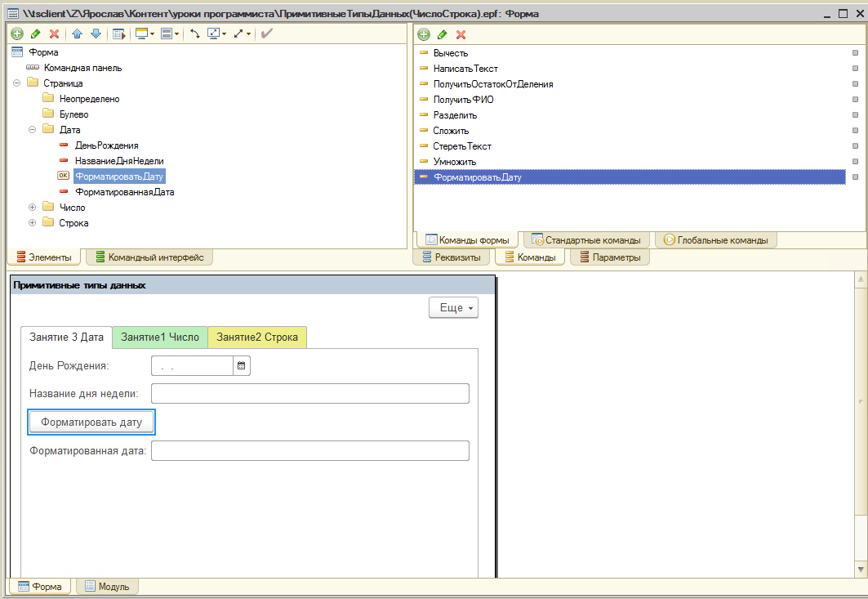Click the Название дня недели input field
The height and width of the screenshot is (599, 868).
pos(310,394)
